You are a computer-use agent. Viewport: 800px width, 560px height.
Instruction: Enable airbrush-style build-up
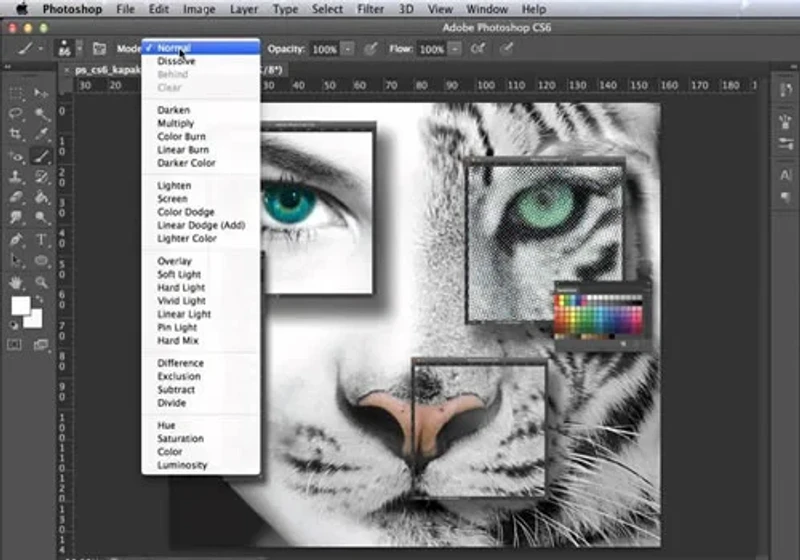(x=478, y=49)
